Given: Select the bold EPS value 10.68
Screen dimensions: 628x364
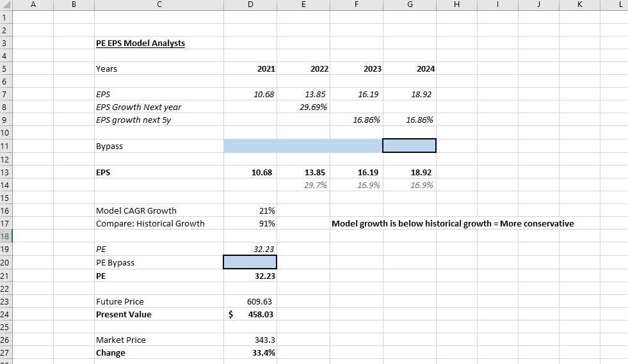Looking at the screenshot, I should tap(250, 172).
